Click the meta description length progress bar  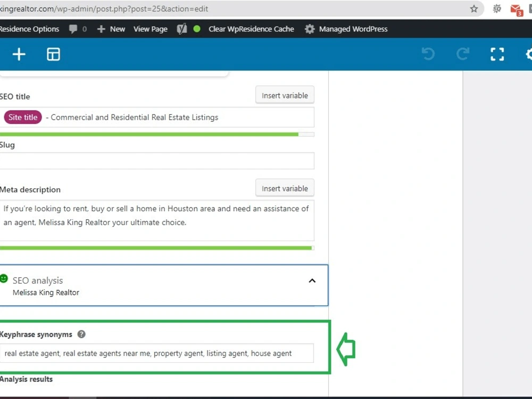(x=157, y=248)
